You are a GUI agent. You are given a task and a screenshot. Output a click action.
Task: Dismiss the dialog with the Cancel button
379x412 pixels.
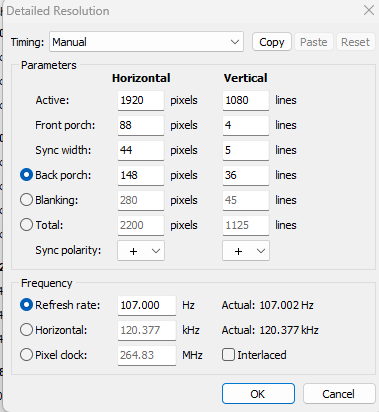point(339,394)
